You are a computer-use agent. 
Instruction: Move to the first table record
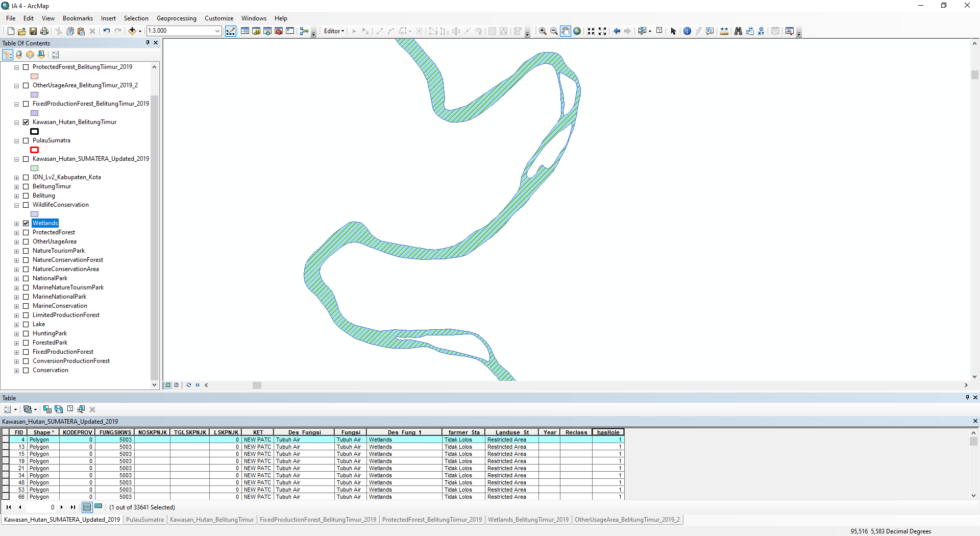[9, 507]
